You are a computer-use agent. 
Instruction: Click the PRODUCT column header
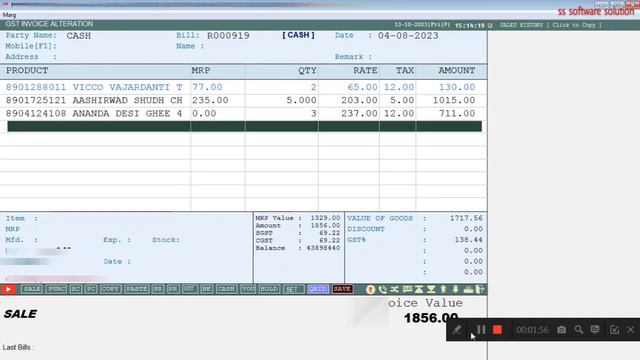27,71
